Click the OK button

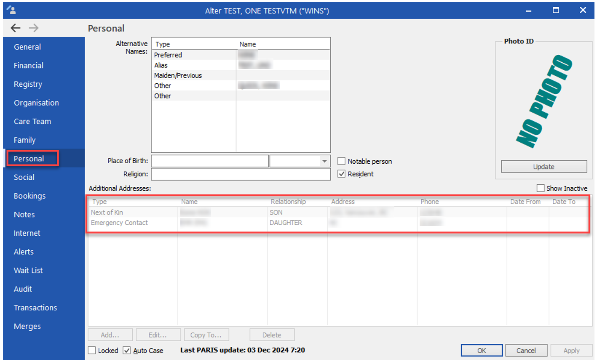coord(482,351)
